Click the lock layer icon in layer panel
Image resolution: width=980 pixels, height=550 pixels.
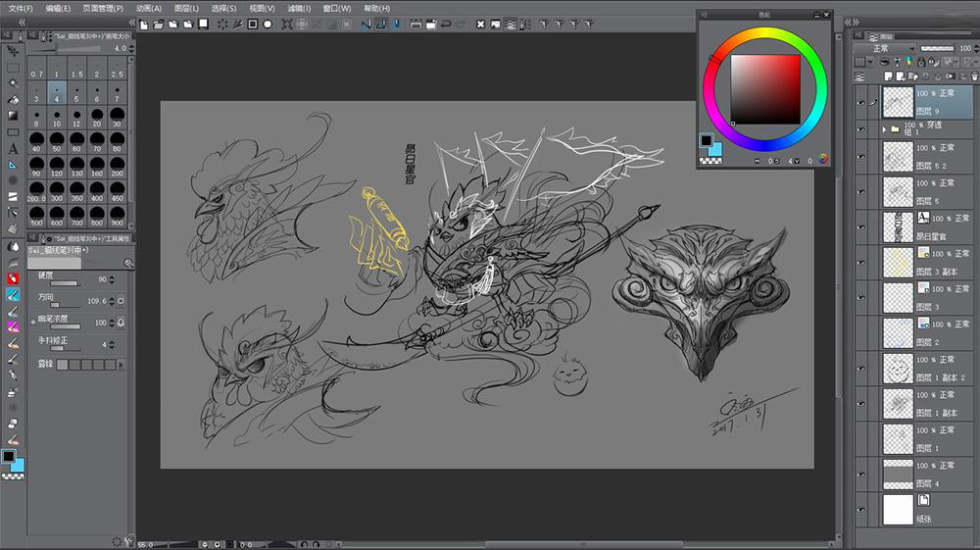[x=920, y=62]
